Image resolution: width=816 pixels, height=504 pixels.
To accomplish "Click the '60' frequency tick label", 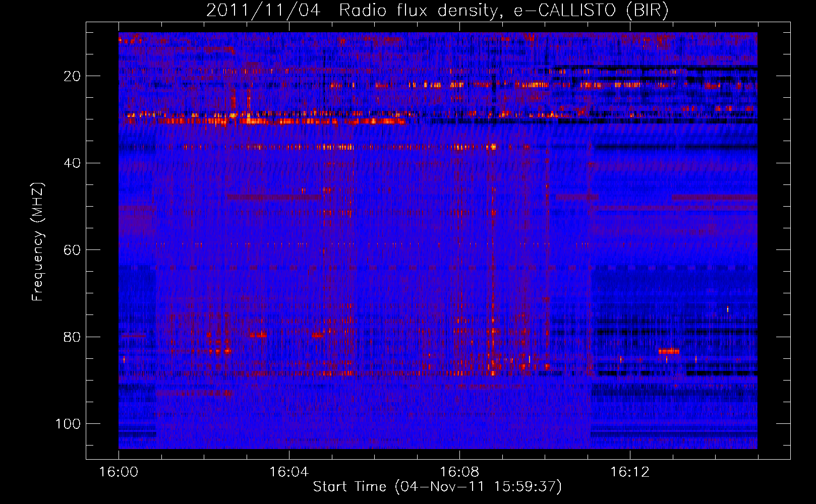I will tap(73, 250).
